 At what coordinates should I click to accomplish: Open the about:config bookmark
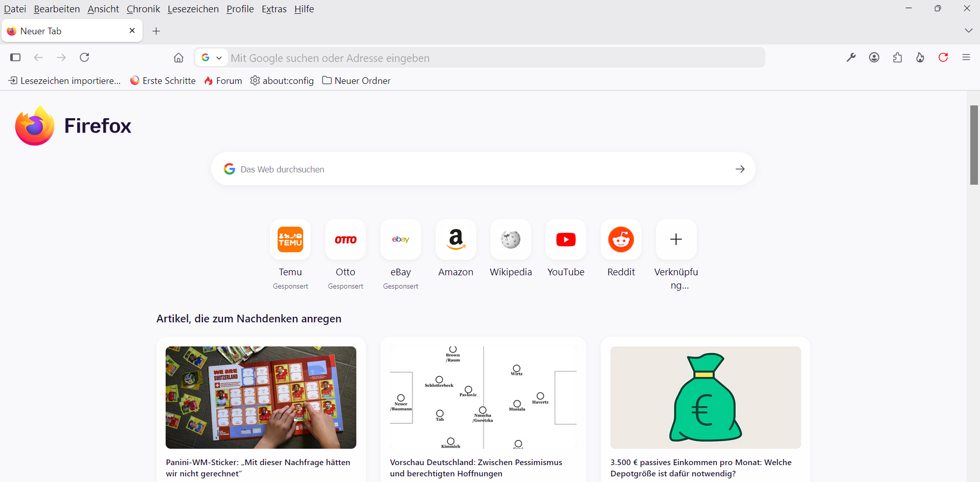[282, 80]
